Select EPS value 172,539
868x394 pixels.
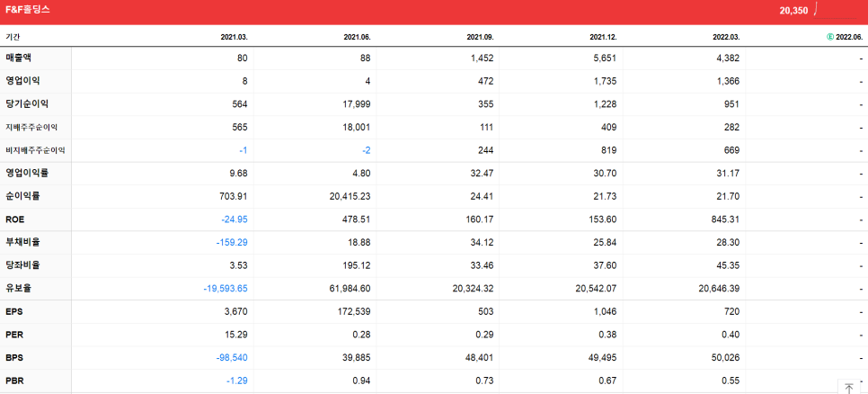[x=355, y=312]
